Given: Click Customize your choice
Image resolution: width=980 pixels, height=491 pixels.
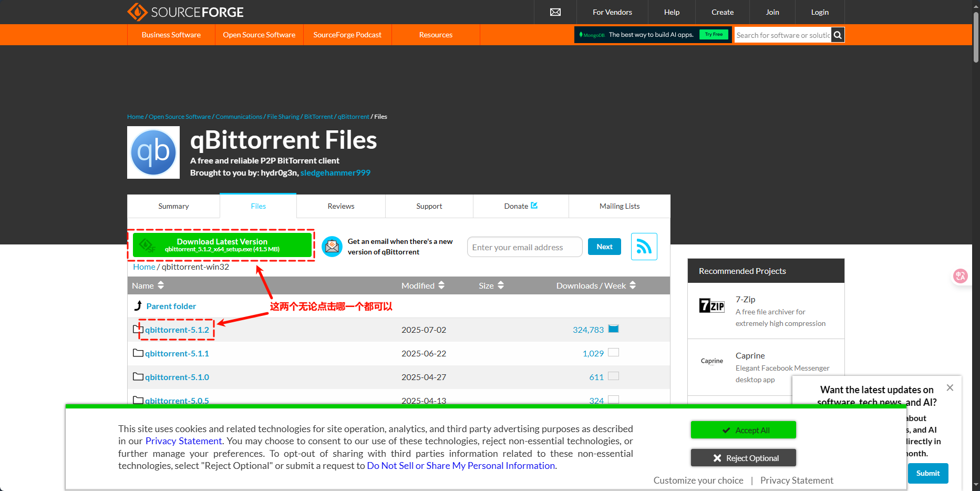Looking at the screenshot, I should point(698,480).
